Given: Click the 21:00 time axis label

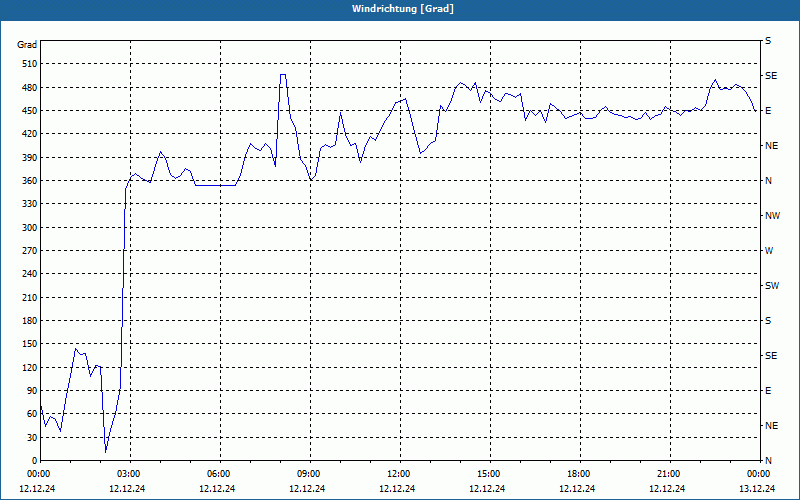Looking at the screenshot, I should (x=670, y=473).
